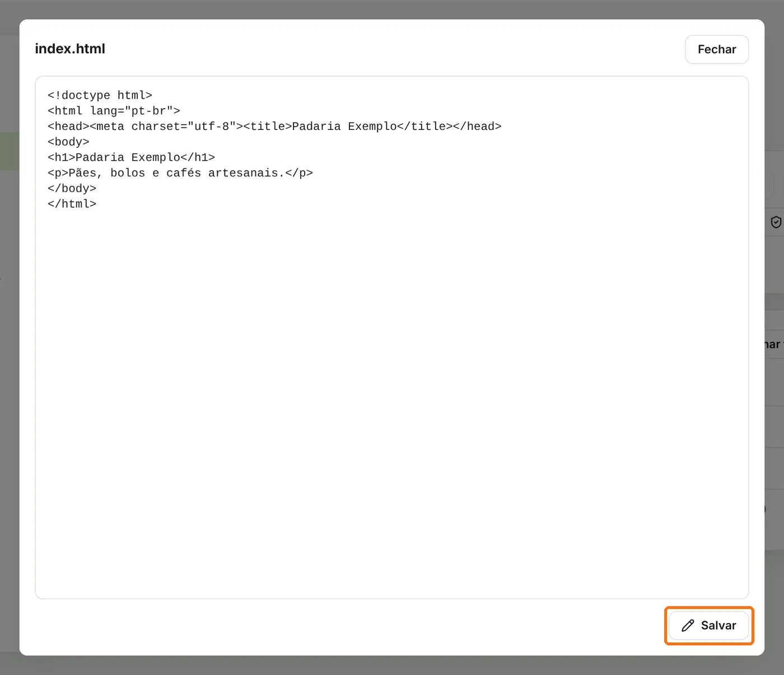
Task: Click the h1 Padaria Exemplo line
Action: 131,157
